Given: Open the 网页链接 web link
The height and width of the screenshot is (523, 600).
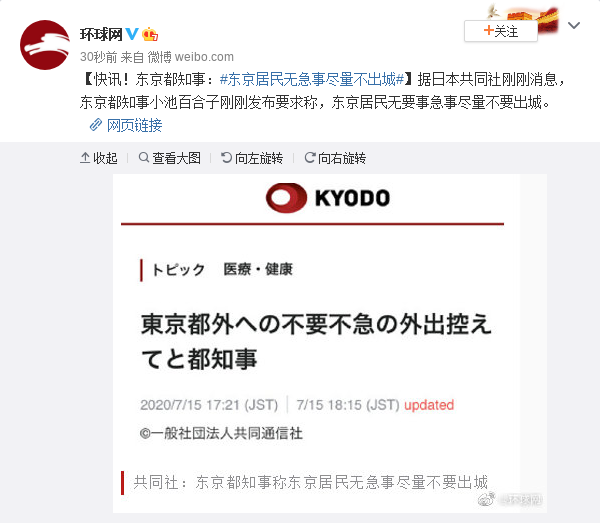Looking at the screenshot, I should click(x=134, y=125).
